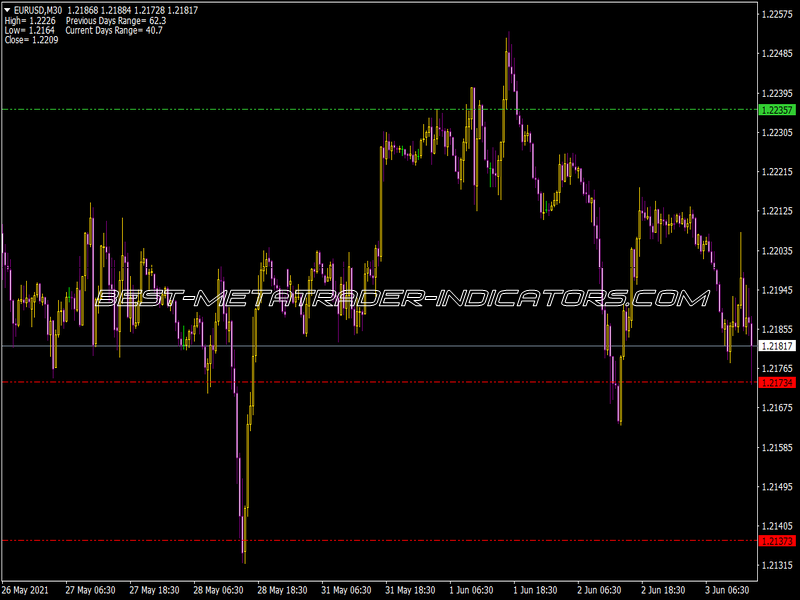Click the 'Previous Days Range= 62.3' text
The width and height of the screenshot is (800, 600).
coord(116,21)
